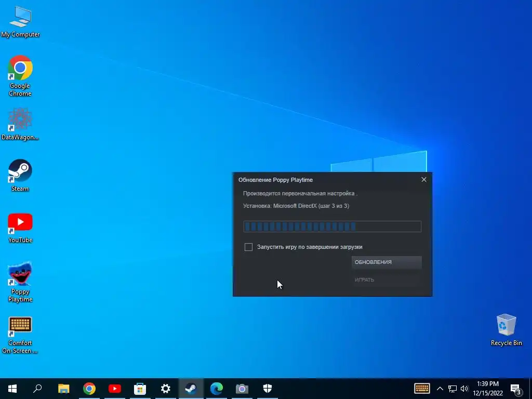The width and height of the screenshot is (532, 399).
Task: Open taskbar search magnifier
Action: pyautogui.click(x=37, y=389)
